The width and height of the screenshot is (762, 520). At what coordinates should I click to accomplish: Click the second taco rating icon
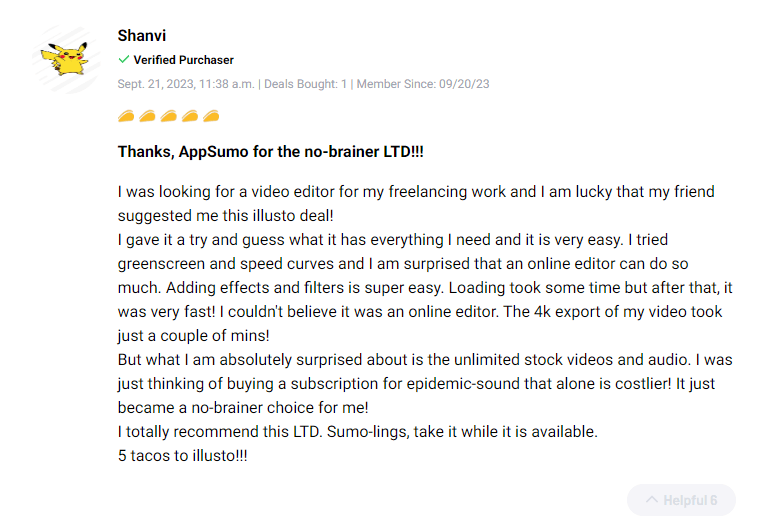[147, 117]
